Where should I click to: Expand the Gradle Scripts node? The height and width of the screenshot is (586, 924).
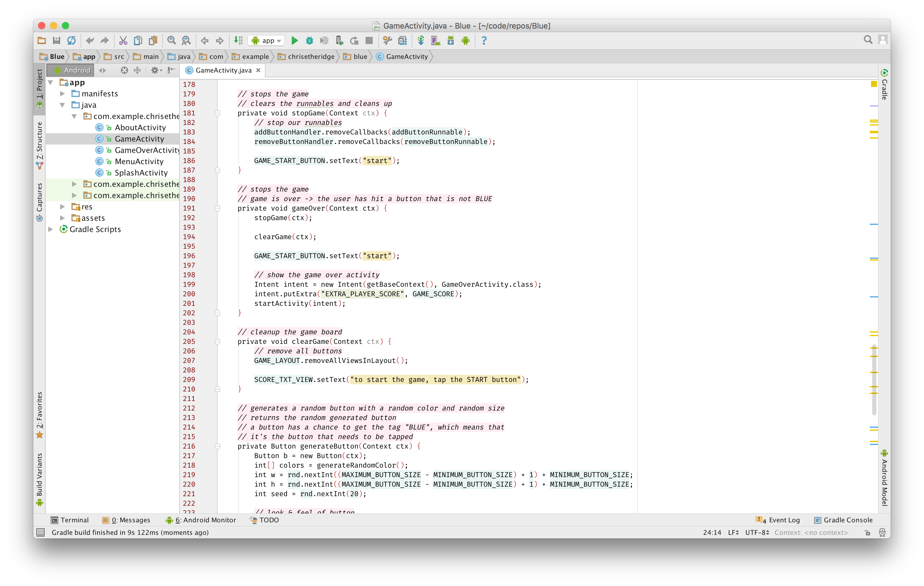[x=51, y=229]
